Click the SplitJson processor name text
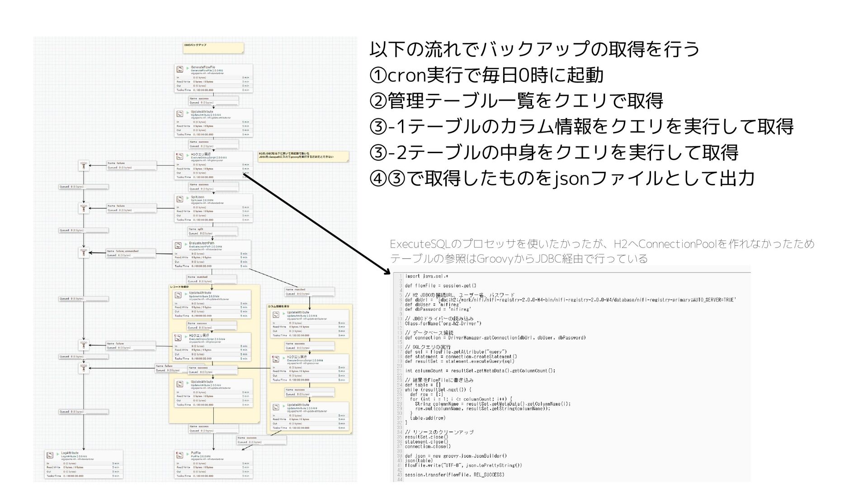This screenshot has width=868, height=488. (x=198, y=197)
